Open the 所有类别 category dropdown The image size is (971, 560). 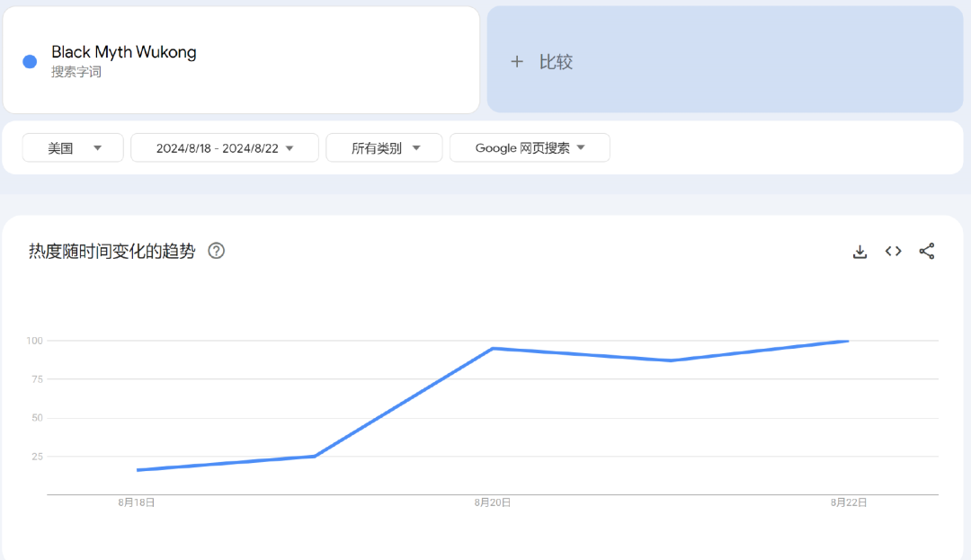point(384,148)
